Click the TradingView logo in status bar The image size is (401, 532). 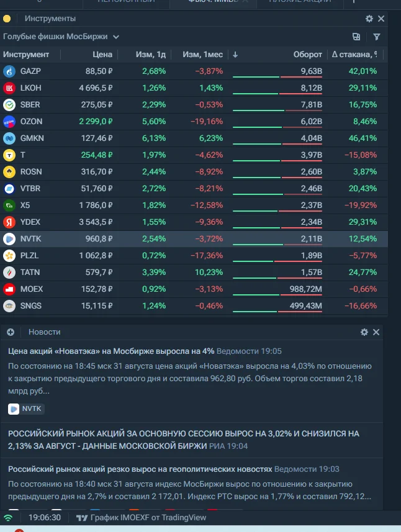pos(82,518)
